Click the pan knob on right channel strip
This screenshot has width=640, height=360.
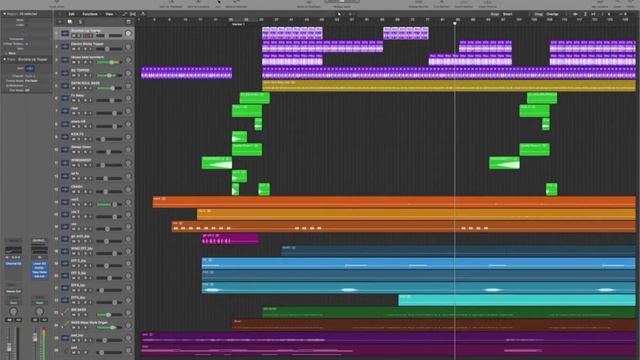point(39,311)
